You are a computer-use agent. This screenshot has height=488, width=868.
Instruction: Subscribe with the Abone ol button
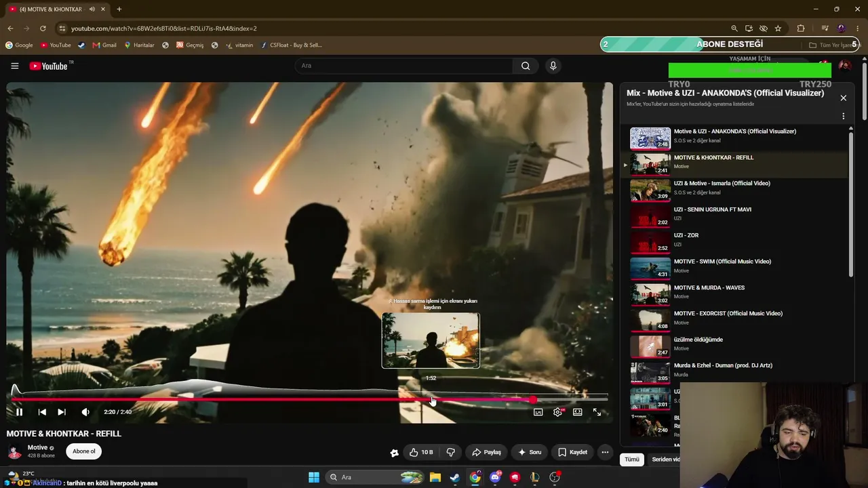[84, 451]
